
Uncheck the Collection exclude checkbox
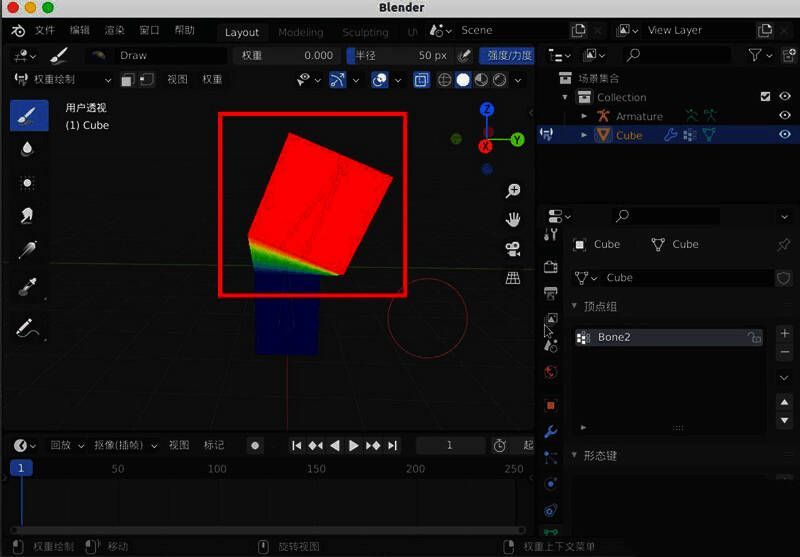click(x=765, y=97)
